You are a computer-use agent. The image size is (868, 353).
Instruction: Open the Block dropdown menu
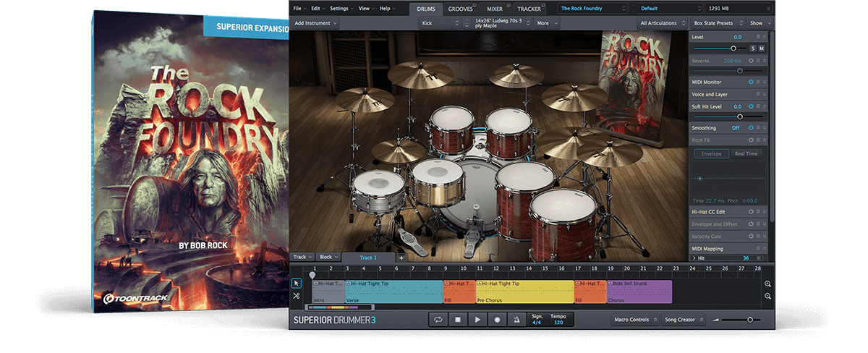click(328, 258)
